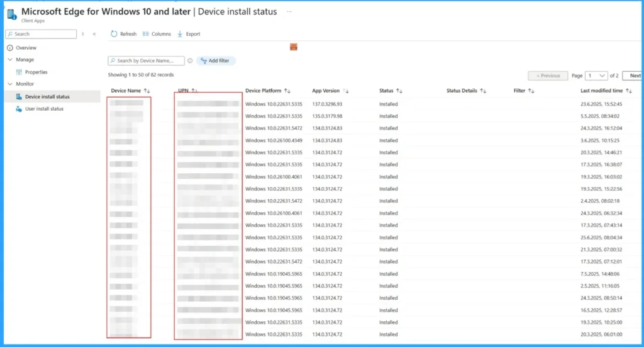Click the Windows 10.0.26100.4349 platform cell
The height and width of the screenshot is (347, 644).
click(x=274, y=140)
